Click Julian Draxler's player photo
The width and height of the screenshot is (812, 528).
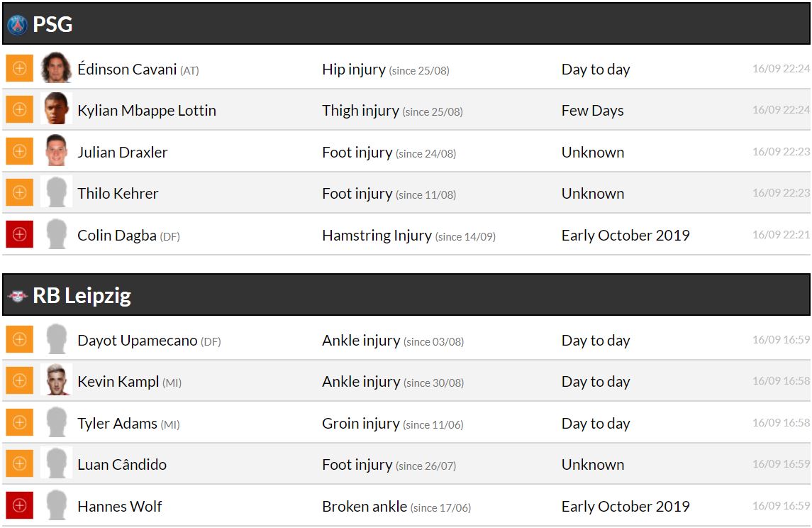[x=56, y=151]
